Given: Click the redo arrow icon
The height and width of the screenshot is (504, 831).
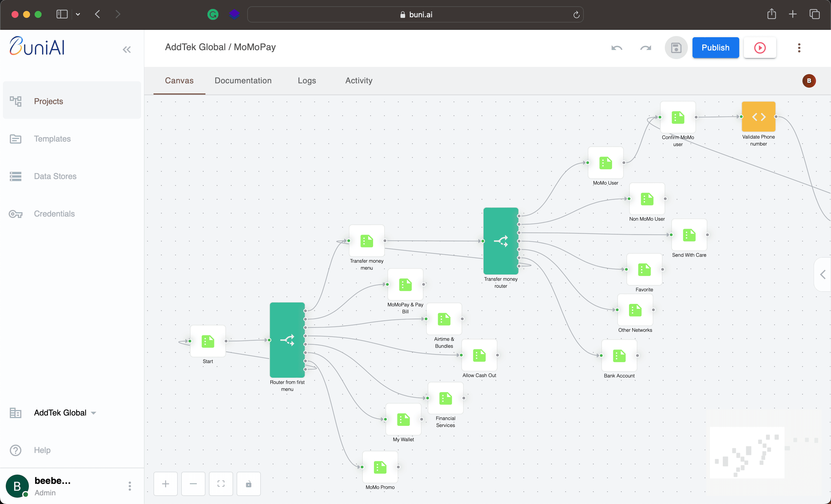Looking at the screenshot, I should [645, 48].
